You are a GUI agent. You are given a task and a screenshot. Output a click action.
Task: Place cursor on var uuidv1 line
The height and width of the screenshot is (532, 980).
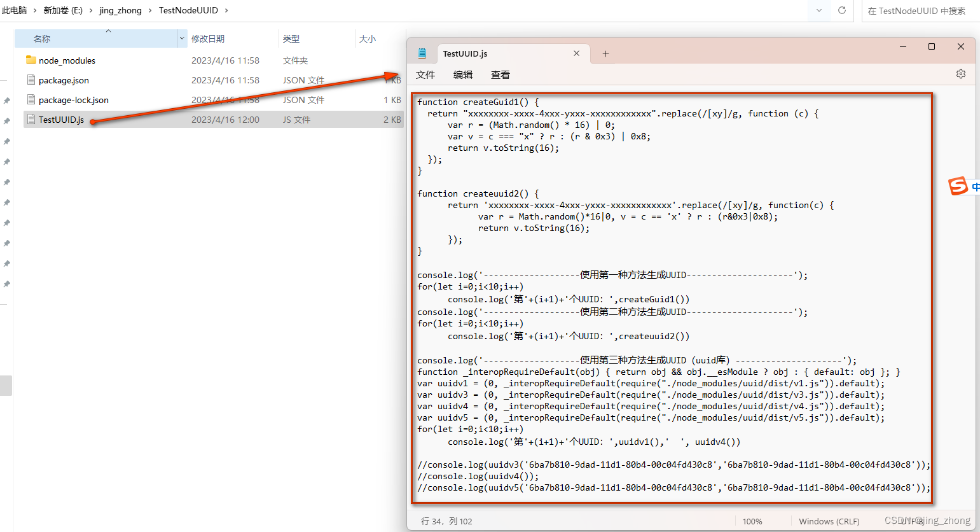651,383
